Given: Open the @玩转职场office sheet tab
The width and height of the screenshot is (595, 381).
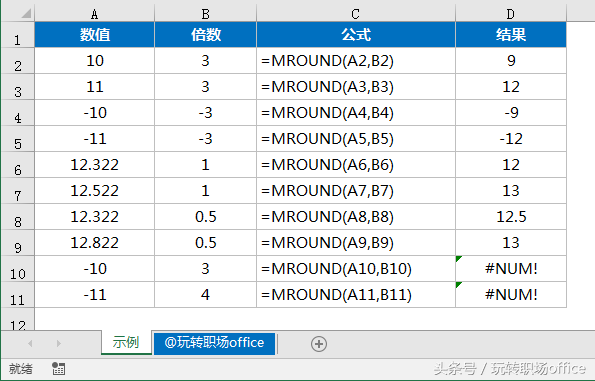Looking at the screenshot, I should (214, 343).
